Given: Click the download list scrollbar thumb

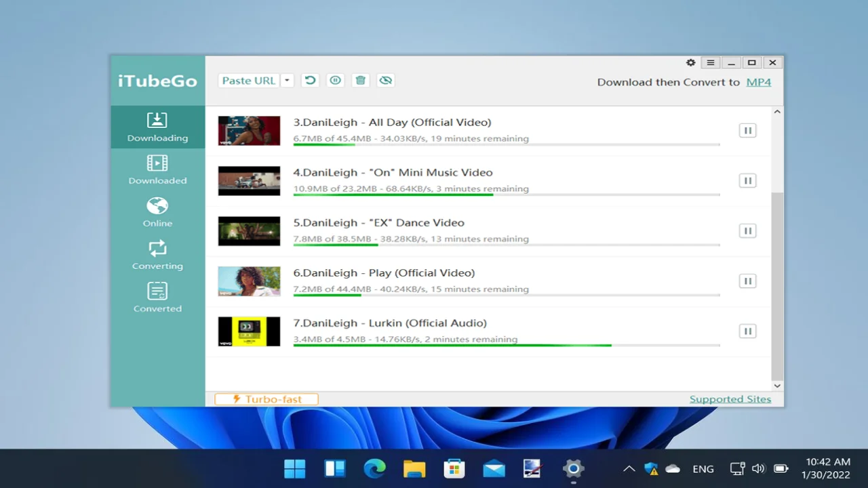Looking at the screenshot, I should click(777, 285).
